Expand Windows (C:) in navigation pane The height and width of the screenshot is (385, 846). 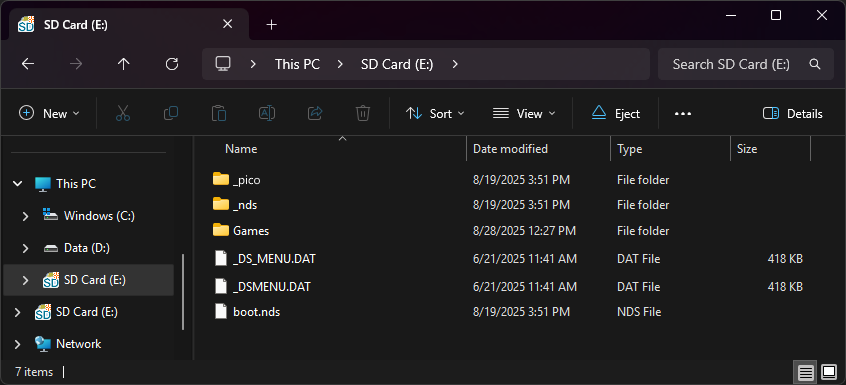[x=25, y=216]
